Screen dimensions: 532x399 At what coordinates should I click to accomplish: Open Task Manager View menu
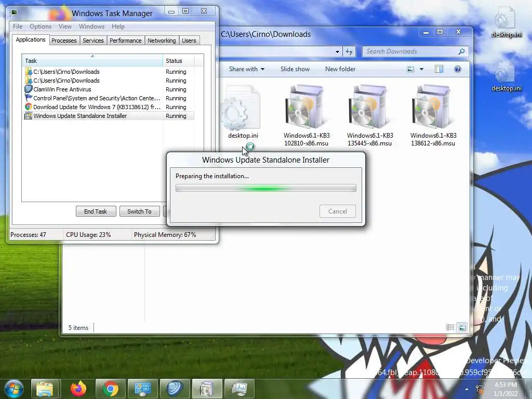[x=65, y=26]
